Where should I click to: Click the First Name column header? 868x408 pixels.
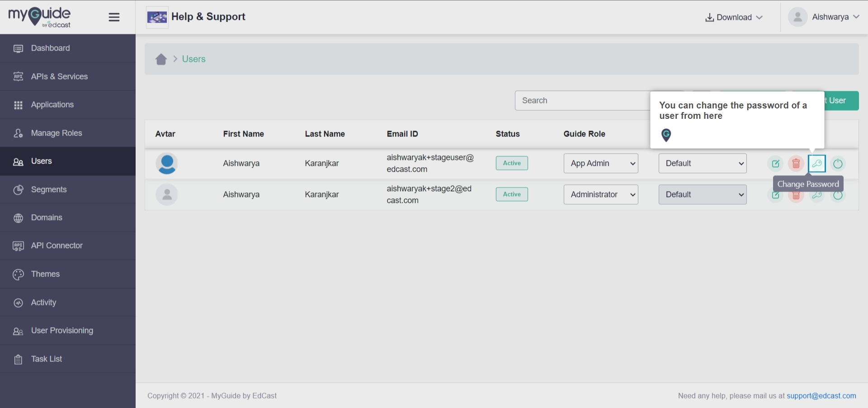(x=243, y=134)
